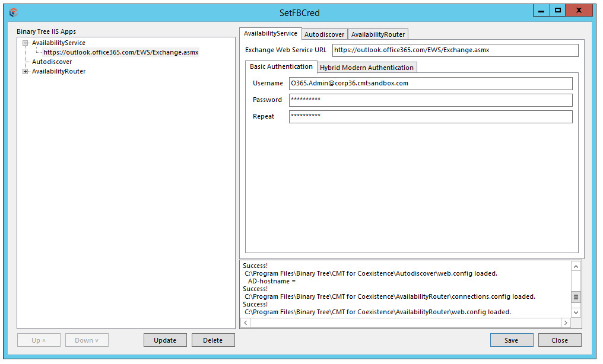The height and width of the screenshot is (364, 603).
Task: Click the Delete button
Action: click(213, 340)
